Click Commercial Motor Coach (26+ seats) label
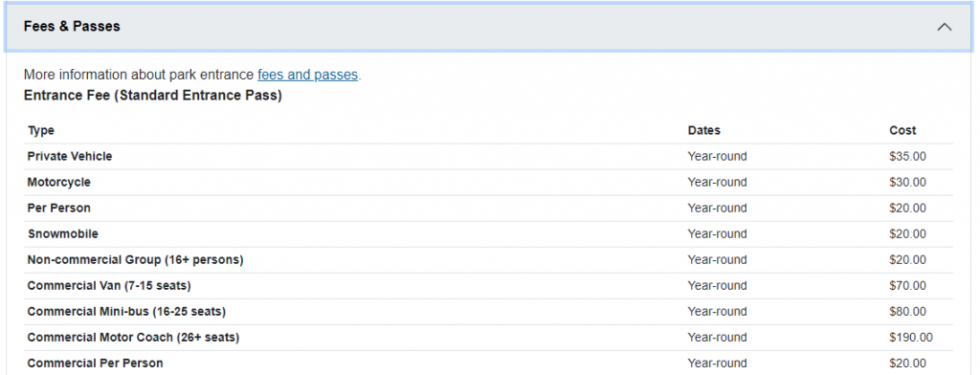 click(133, 338)
